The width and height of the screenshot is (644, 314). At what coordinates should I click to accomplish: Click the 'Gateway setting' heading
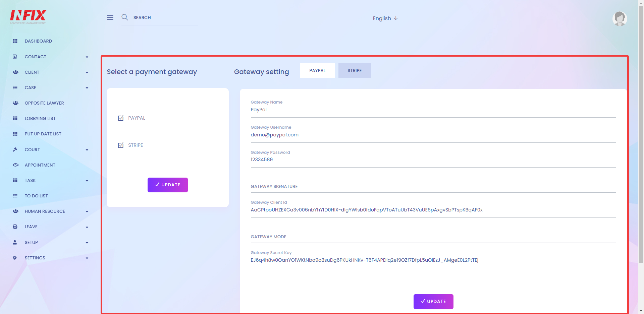point(261,72)
